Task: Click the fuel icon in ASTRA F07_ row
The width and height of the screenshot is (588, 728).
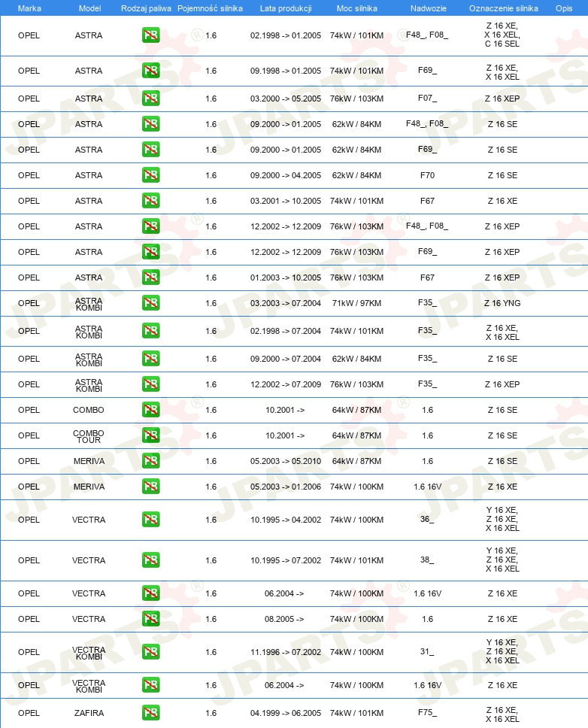Action: [x=151, y=99]
